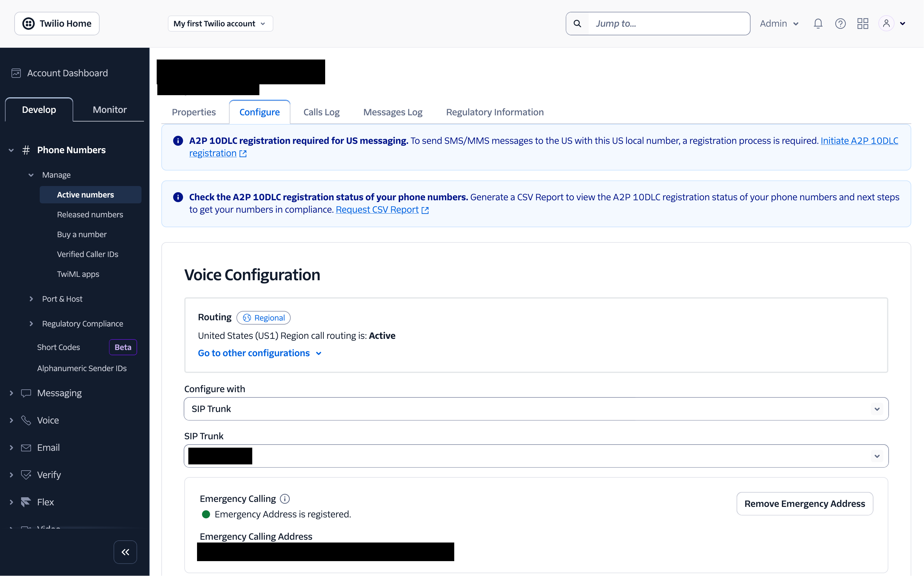
Task: Open Short Codes in sidebar
Action: pyautogui.click(x=58, y=348)
